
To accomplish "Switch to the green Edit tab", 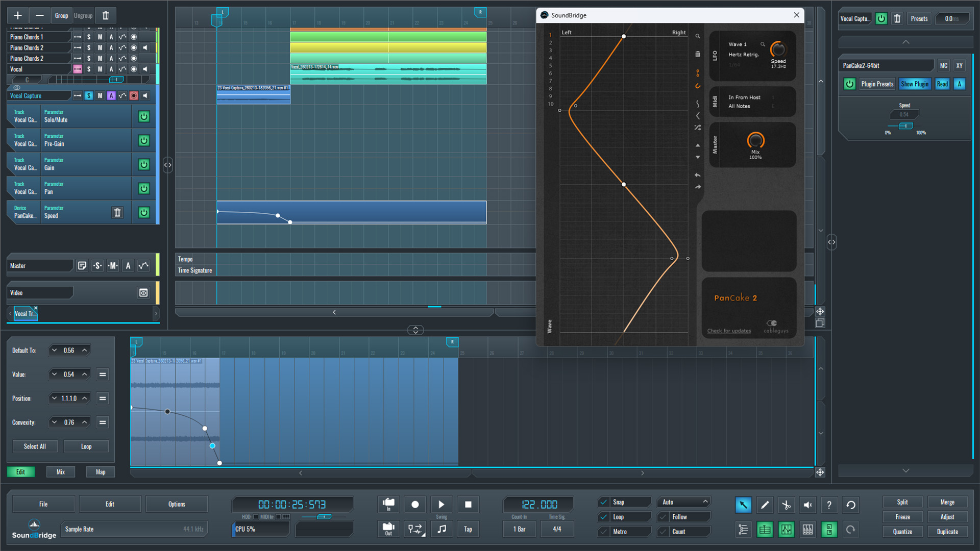I will click(x=20, y=472).
